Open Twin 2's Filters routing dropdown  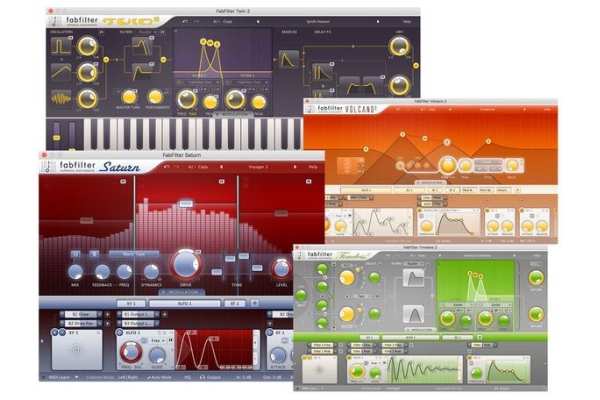pos(146,32)
